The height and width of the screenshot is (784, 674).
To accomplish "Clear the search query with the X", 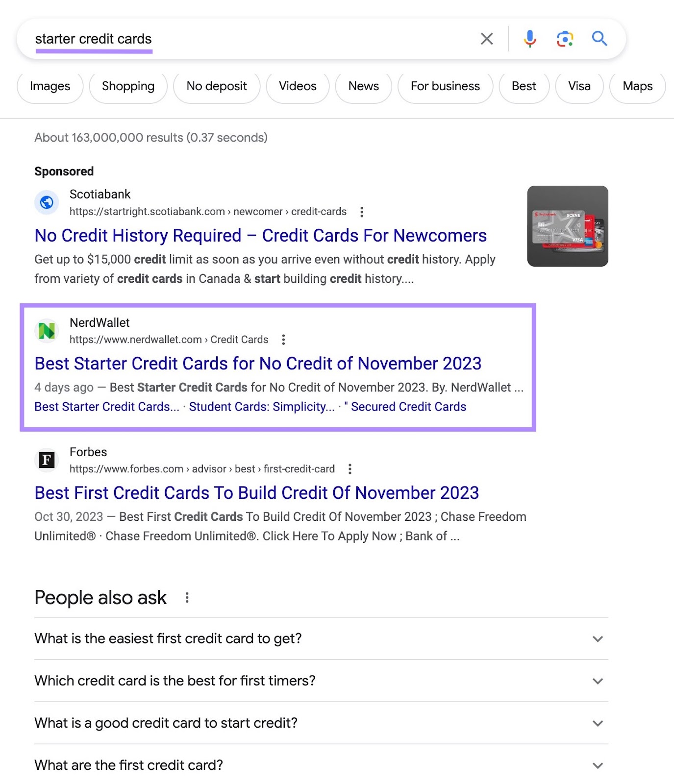I will click(x=487, y=38).
